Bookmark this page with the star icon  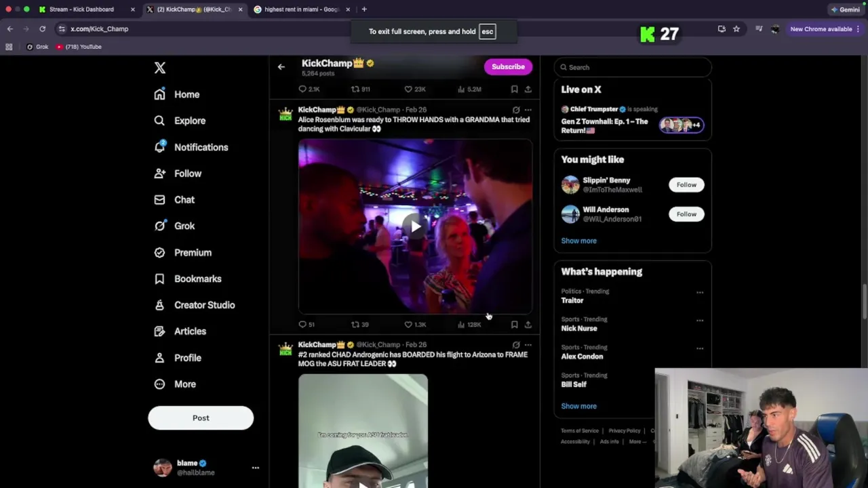click(x=736, y=29)
